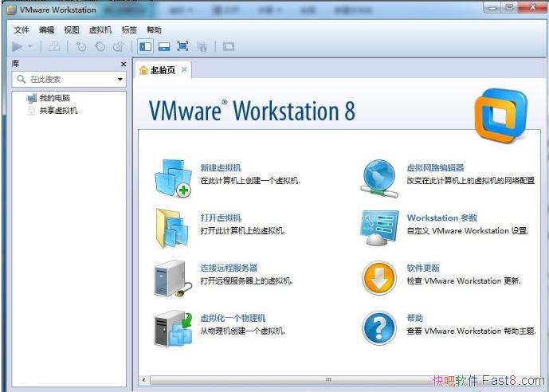The image size is (549, 392).
Task: Click the 打开虚拟机 link
Action: click(x=221, y=218)
